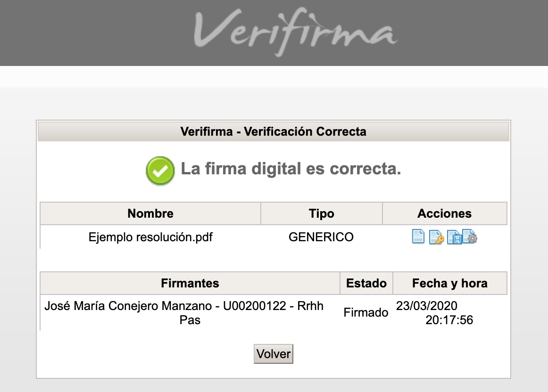This screenshot has width=548, height=392.
Task: Click the document with gear icon
Action: click(x=470, y=237)
